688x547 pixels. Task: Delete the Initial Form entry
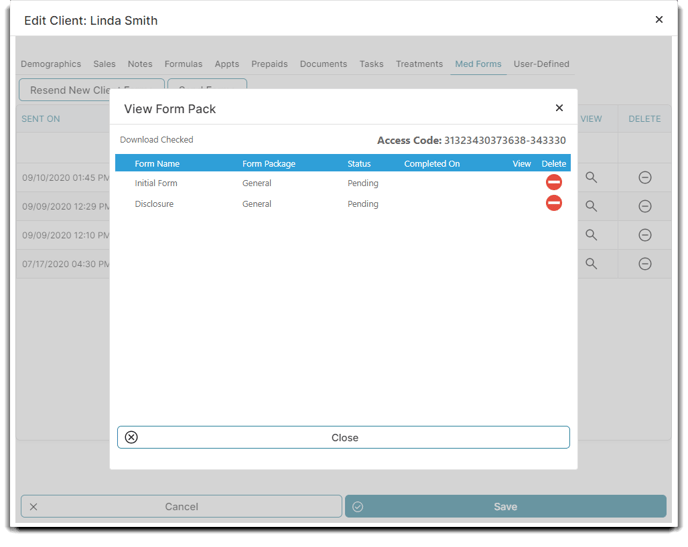553,183
